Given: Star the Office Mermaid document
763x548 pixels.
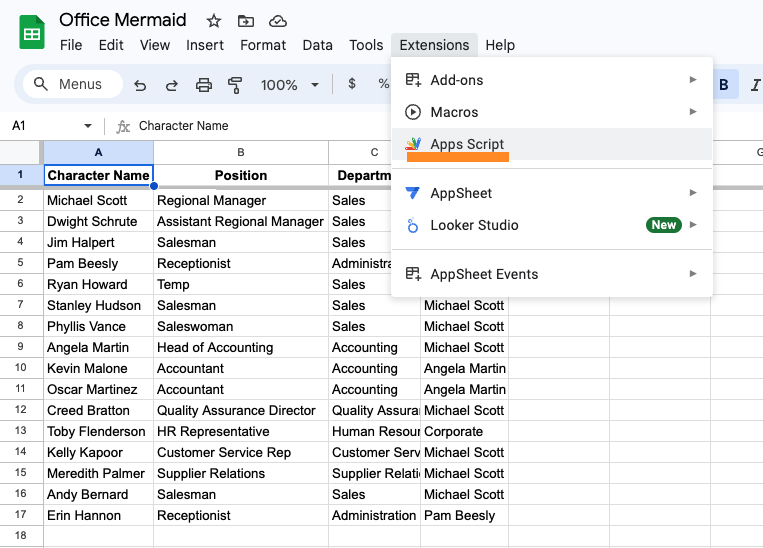Looking at the screenshot, I should click(x=213, y=21).
